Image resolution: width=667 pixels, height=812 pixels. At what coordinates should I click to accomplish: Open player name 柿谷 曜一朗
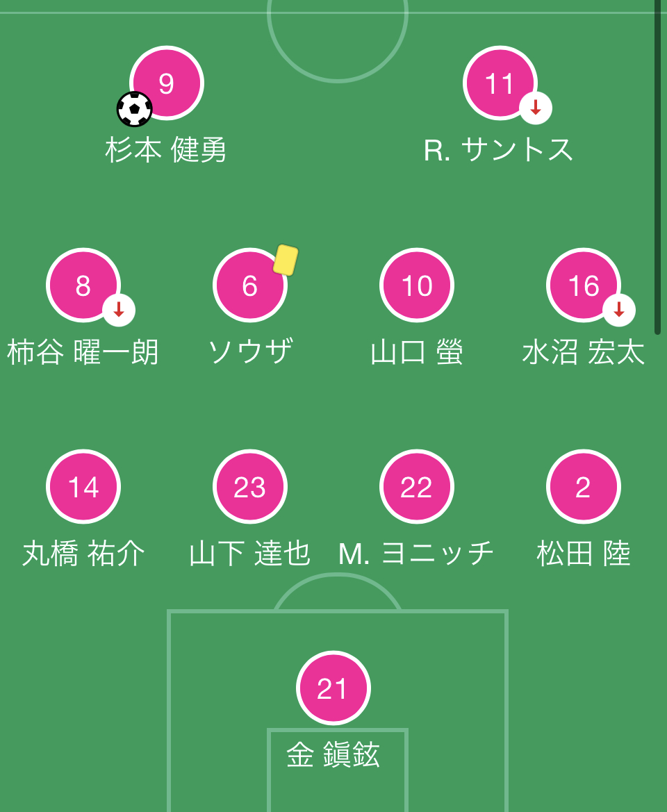[83, 352]
